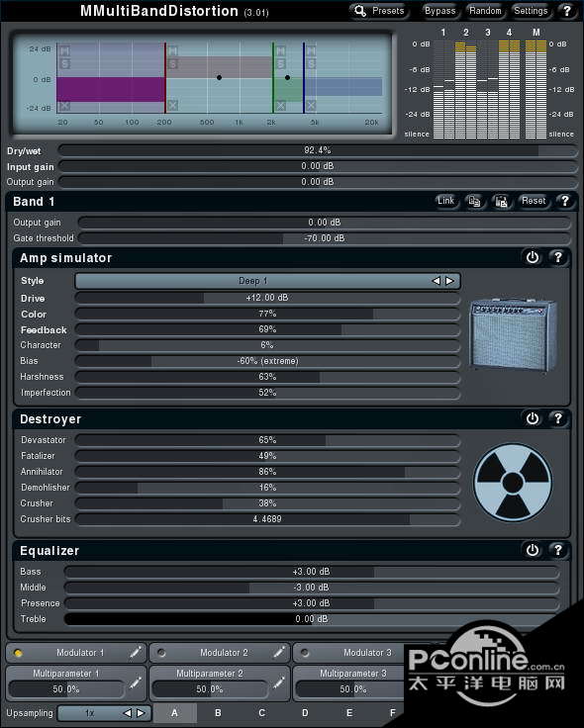Screen dimensions: 584x728
Task: Click the Drive slider at +12.00 dB
Action: pyautogui.click(x=267, y=298)
